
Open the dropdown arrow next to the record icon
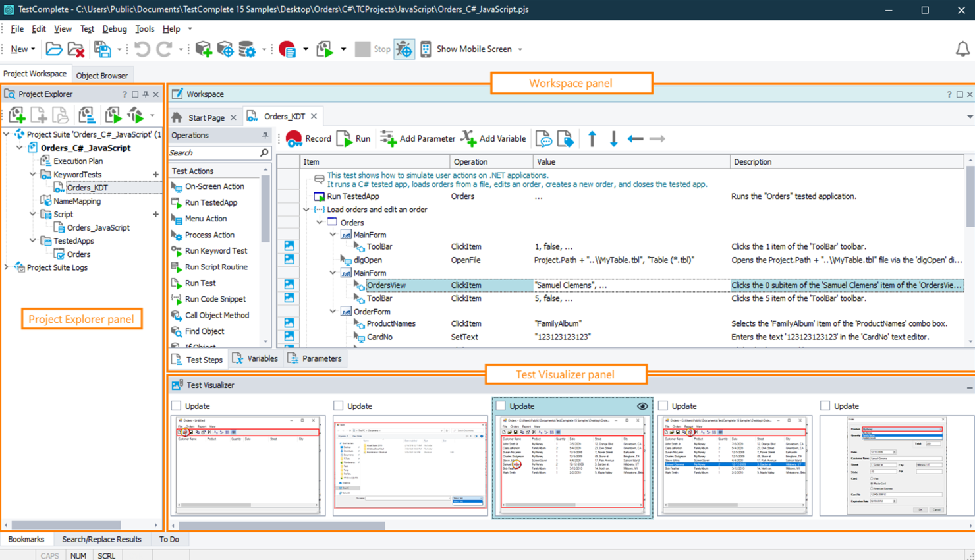pyautogui.click(x=305, y=49)
